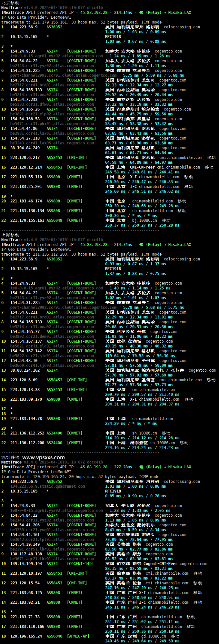Viewport: 219px width, 644px height.
Task: Click hostname be2931.ccr41.lax01.atlas.cogentco.com
Action: (x=52, y=133)
